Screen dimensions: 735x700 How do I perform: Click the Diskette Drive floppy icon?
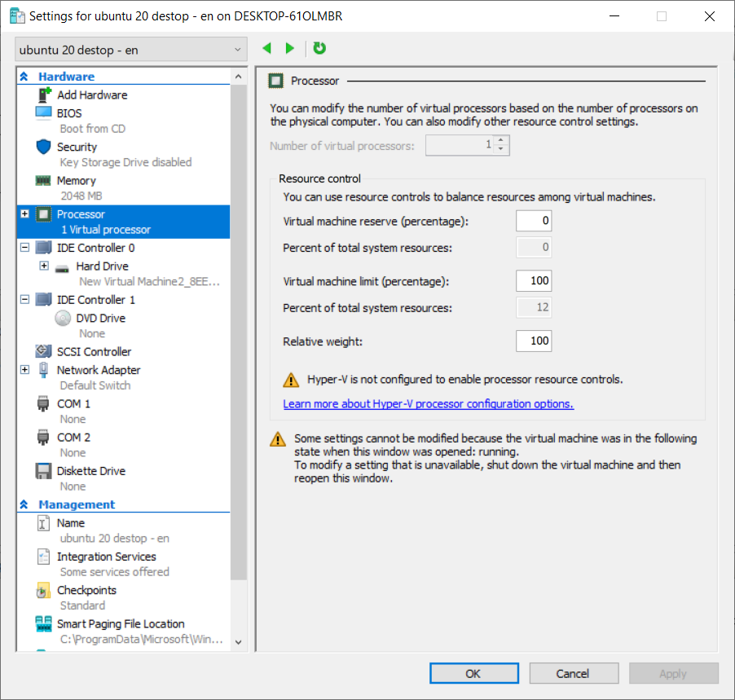click(43, 471)
